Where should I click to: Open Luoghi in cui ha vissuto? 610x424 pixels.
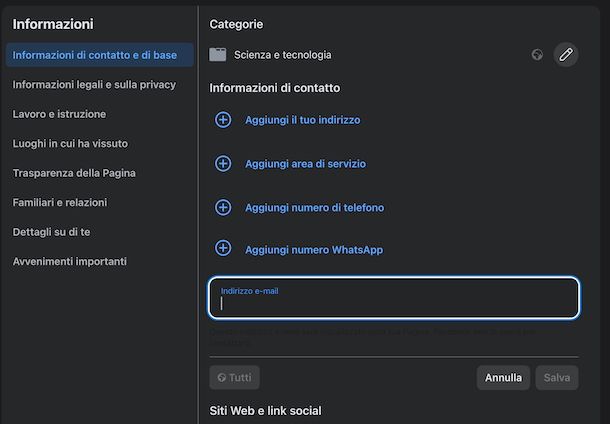click(x=70, y=144)
